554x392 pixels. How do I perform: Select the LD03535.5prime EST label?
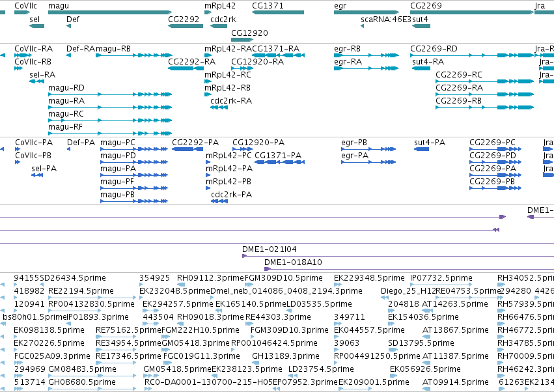(x=319, y=304)
